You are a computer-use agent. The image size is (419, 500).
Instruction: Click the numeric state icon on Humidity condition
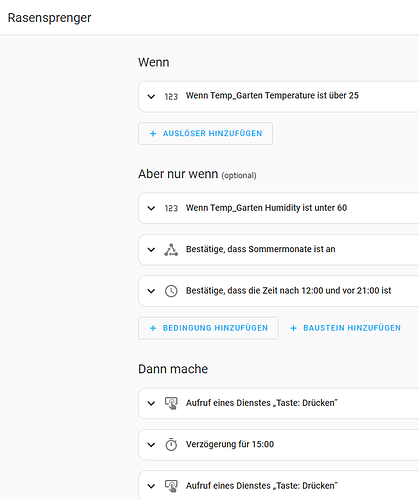pos(171,208)
